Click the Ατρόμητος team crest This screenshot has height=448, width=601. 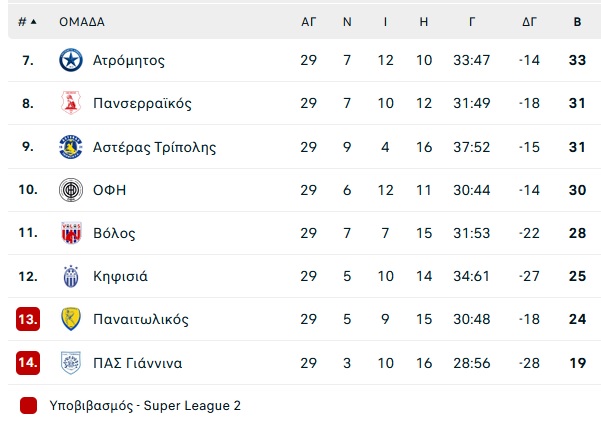pos(71,60)
